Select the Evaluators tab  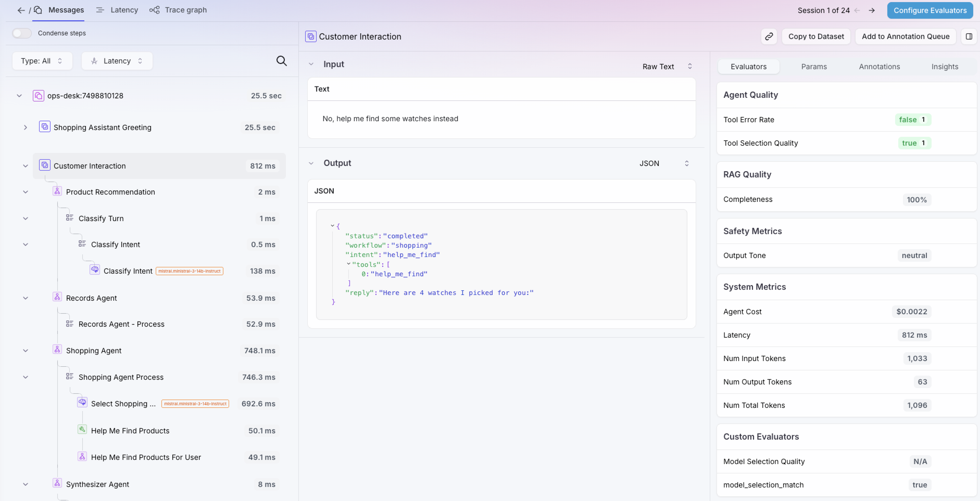click(748, 67)
